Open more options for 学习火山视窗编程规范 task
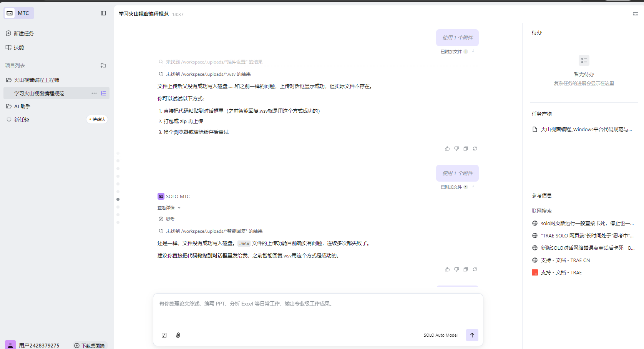The image size is (644, 349). (94, 93)
